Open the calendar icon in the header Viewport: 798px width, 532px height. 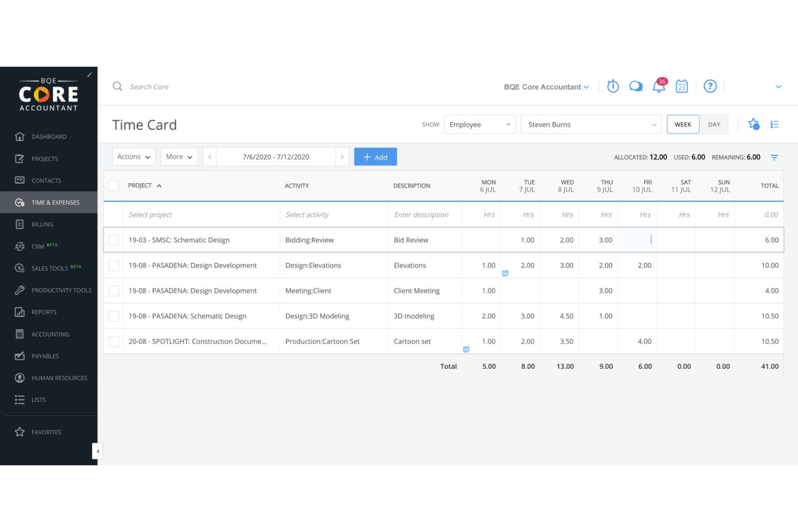[x=682, y=86]
